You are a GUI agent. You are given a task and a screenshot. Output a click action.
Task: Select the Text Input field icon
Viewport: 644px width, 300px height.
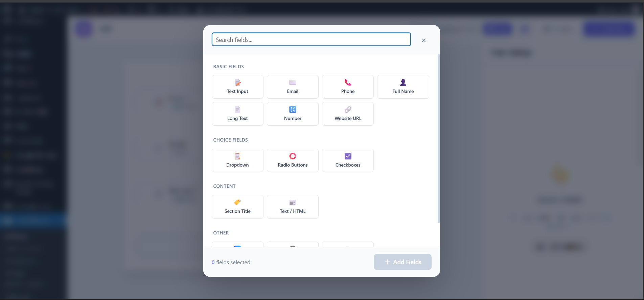(237, 83)
